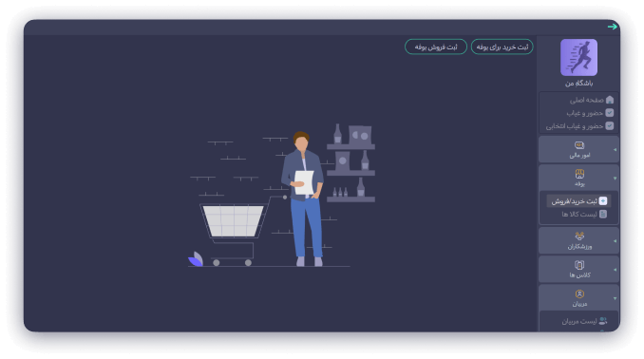Click the مربیان coach icon

tap(579, 293)
